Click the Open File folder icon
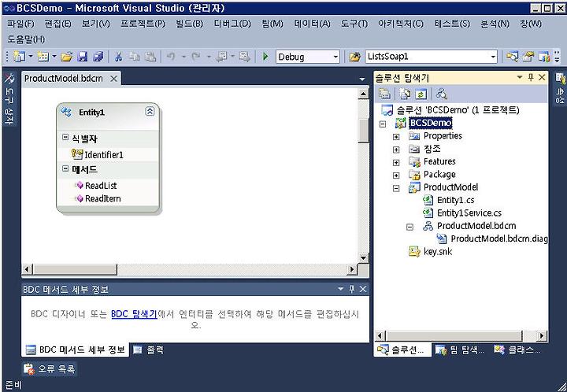 coord(66,57)
